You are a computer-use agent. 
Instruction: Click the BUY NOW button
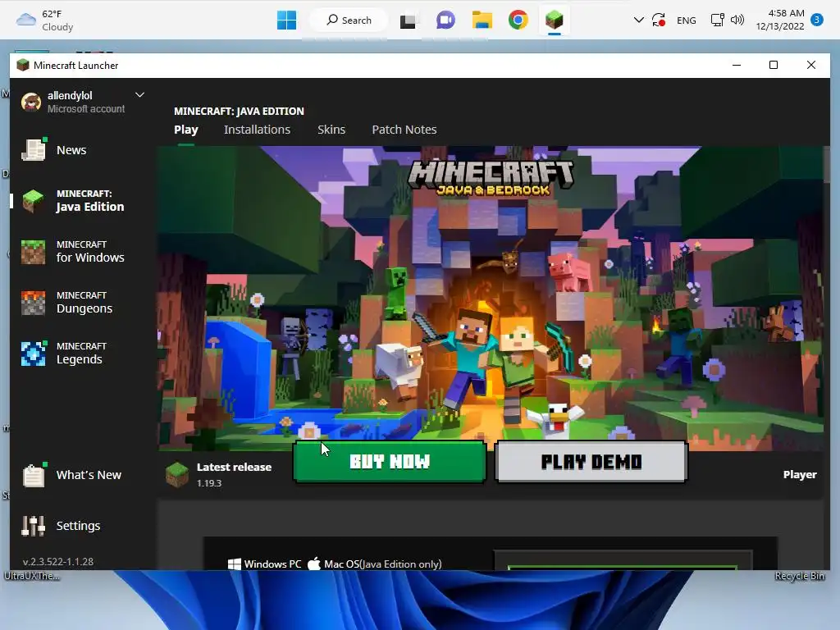coord(390,462)
